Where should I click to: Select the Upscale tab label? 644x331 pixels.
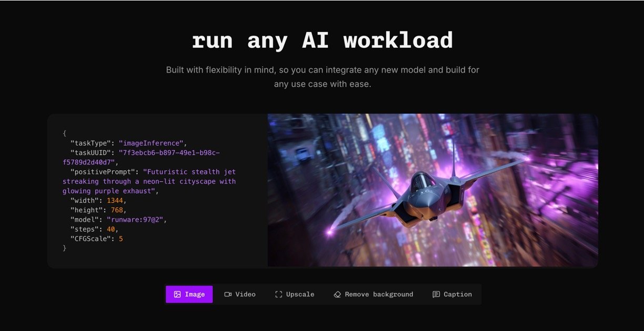(300, 294)
